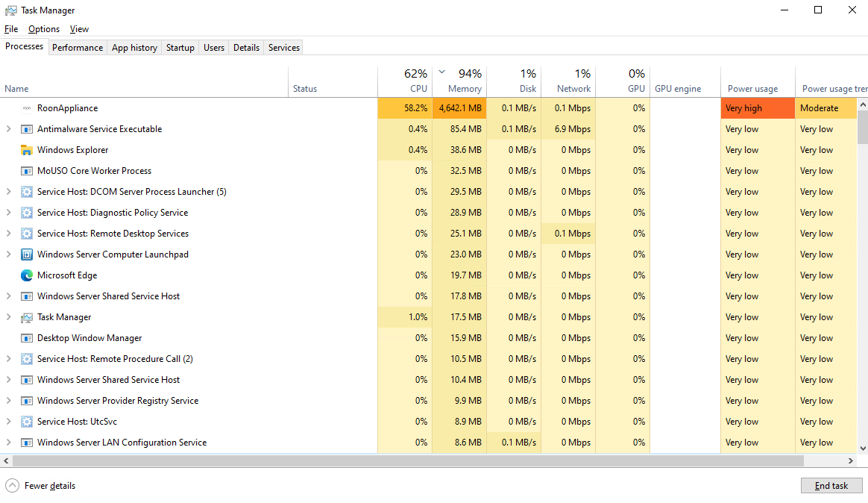Click the MoUSO Core Worker Process icon
868x503 pixels.
click(27, 171)
